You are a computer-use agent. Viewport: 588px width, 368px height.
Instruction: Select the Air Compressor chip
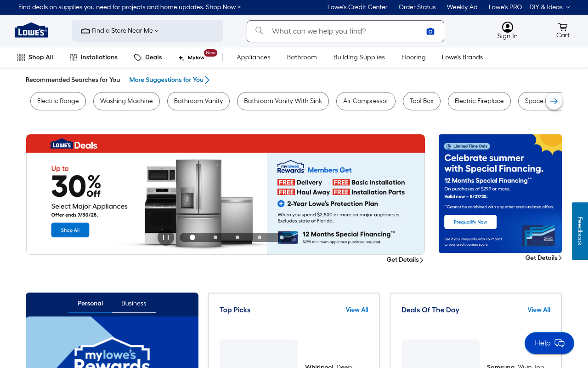click(x=366, y=101)
